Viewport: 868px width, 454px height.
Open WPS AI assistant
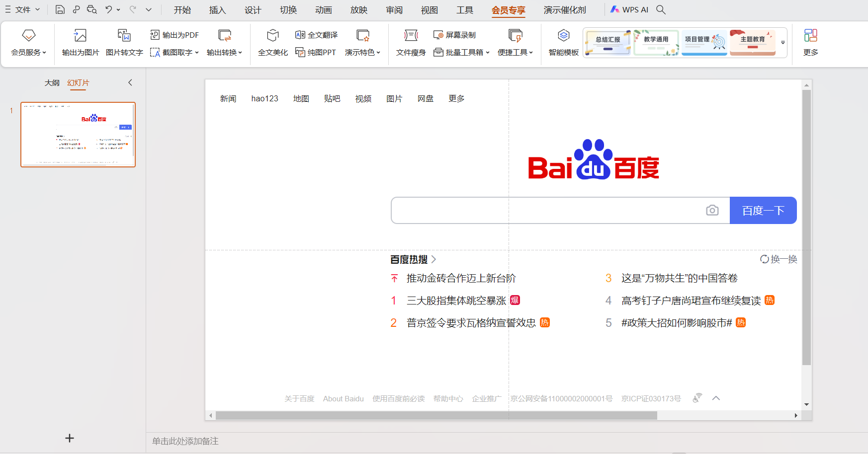pos(629,9)
